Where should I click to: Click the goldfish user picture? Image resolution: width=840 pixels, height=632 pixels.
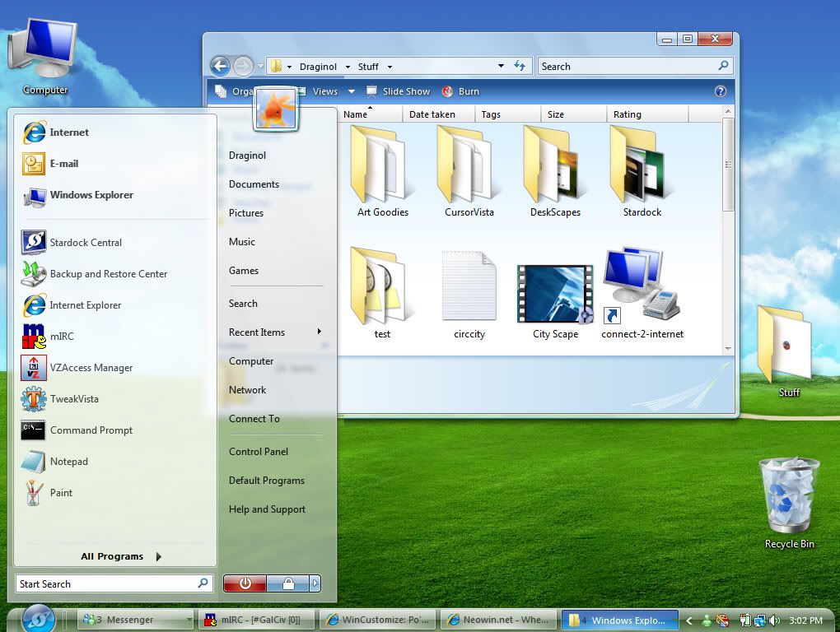[x=275, y=109]
